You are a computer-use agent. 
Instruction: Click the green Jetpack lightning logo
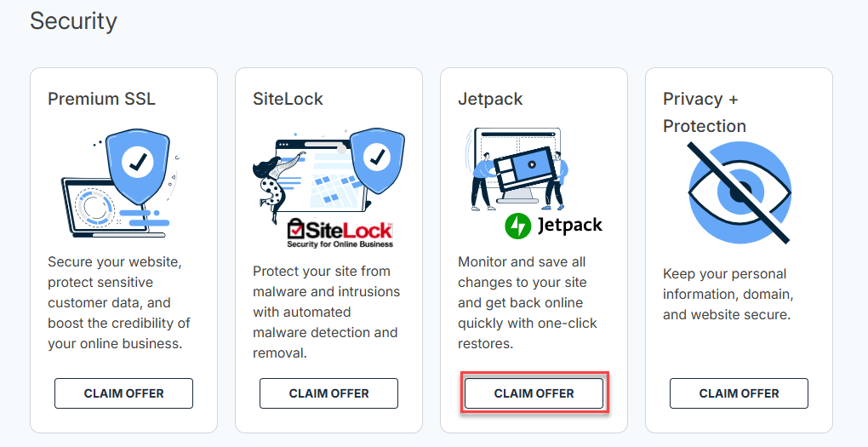point(518,225)
